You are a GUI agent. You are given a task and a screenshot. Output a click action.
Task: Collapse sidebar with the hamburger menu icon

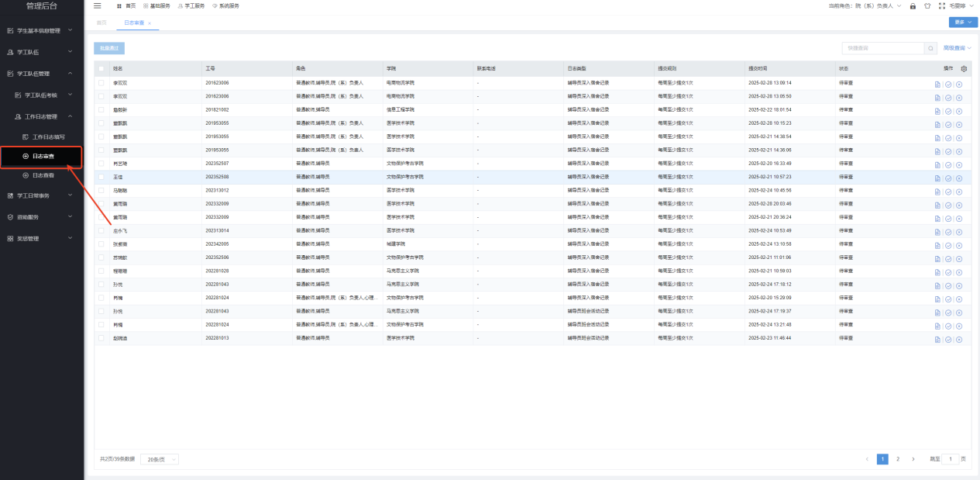point(97,5)
